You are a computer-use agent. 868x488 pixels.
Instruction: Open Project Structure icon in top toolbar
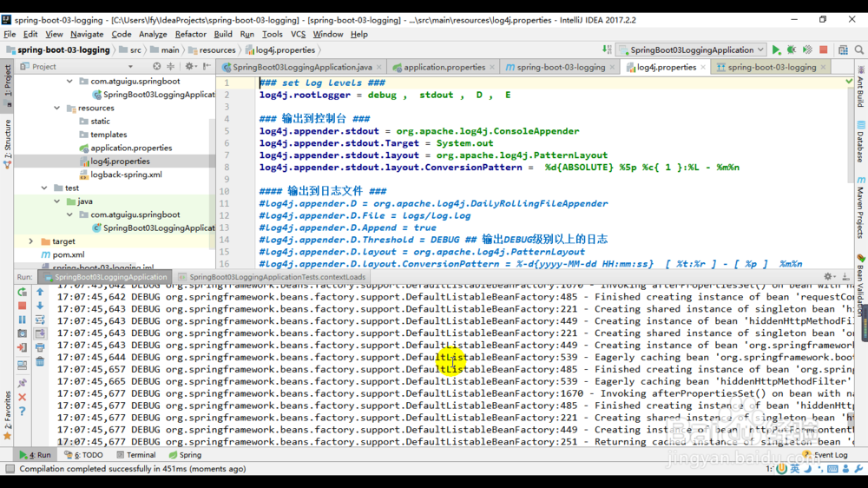click(843, 49)
